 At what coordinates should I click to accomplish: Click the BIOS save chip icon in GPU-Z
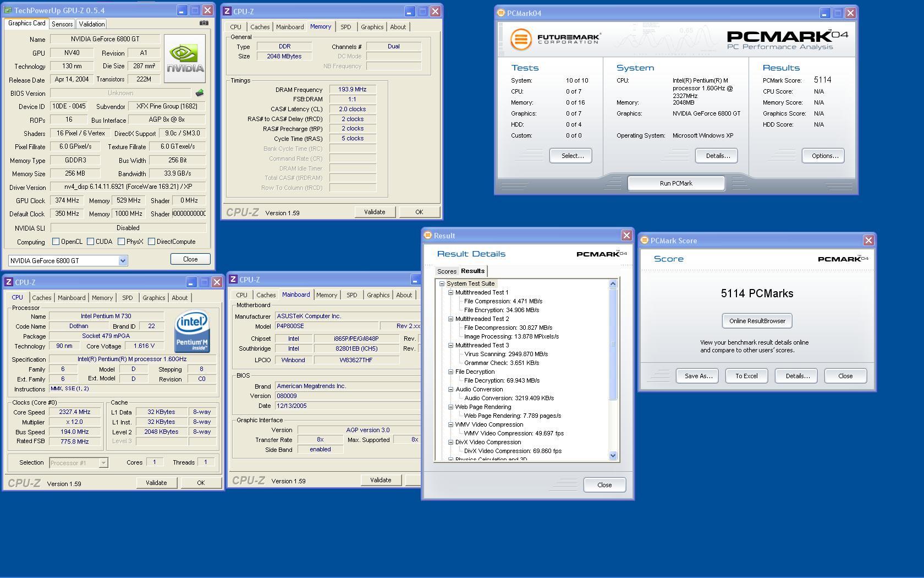point(200,93)
